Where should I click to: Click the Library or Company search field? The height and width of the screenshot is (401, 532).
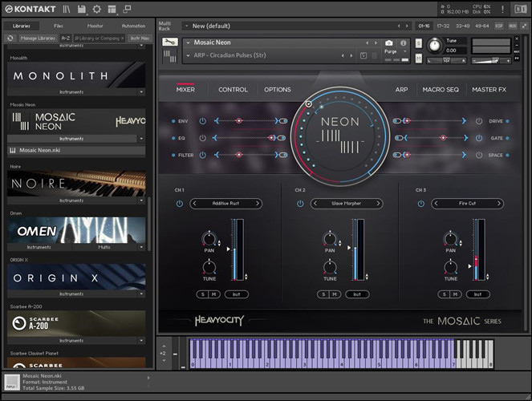tap(99, 38)
